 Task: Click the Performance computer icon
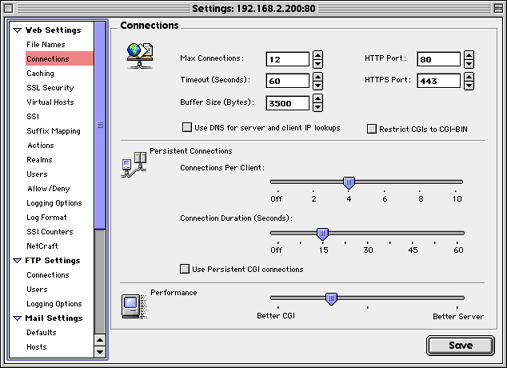[x=134, y=306]
